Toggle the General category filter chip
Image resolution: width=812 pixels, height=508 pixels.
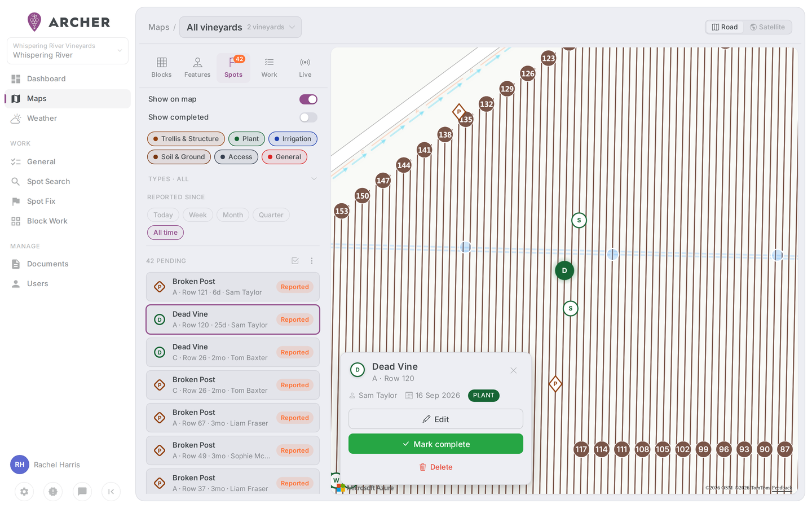284,157
